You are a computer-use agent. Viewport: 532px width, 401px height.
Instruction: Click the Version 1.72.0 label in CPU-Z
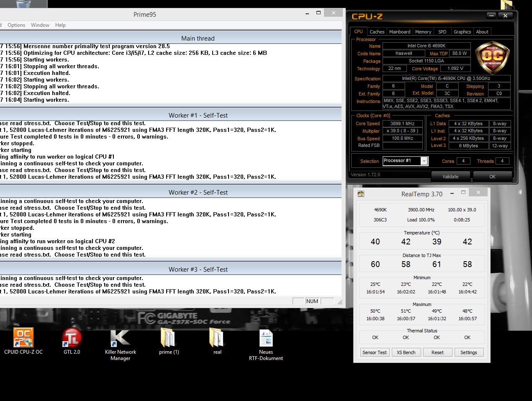[365, 175]
